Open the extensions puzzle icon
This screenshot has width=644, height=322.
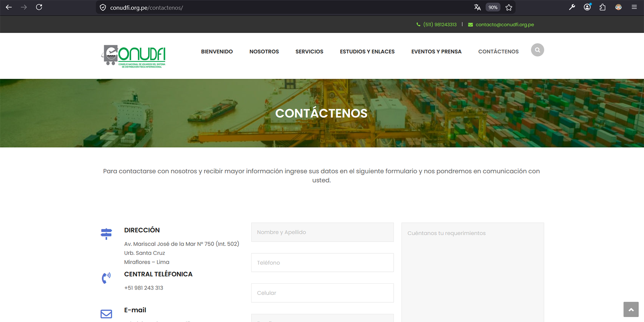603,7
